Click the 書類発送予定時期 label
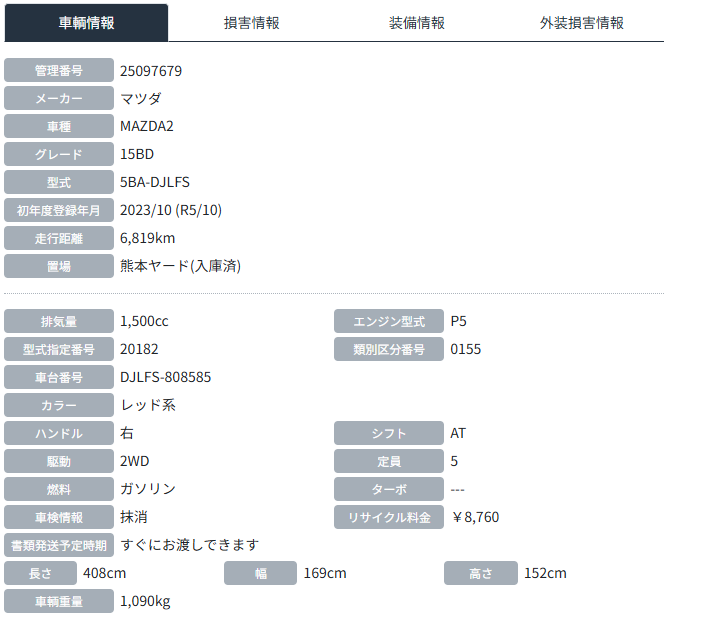Screen dimensions: 715x628 point(59,545)
